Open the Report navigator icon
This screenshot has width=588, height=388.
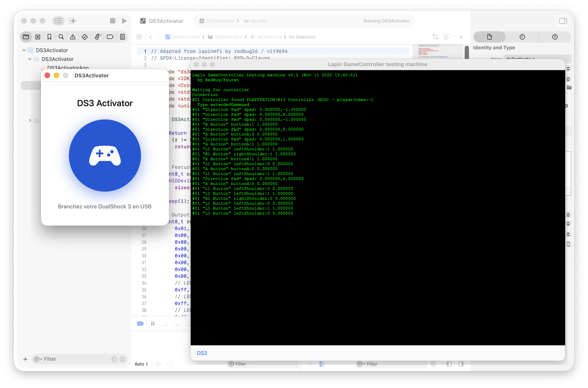pos(122,37)
